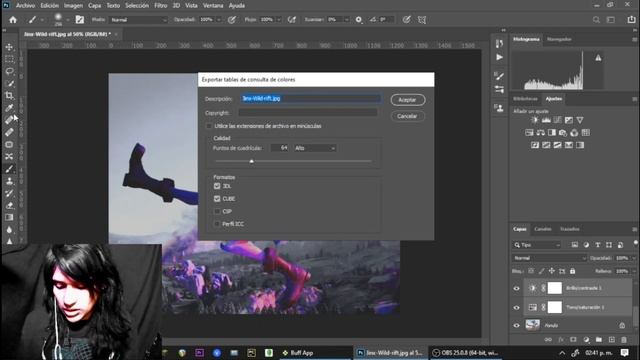Open smoothing options gear icon

359,20
